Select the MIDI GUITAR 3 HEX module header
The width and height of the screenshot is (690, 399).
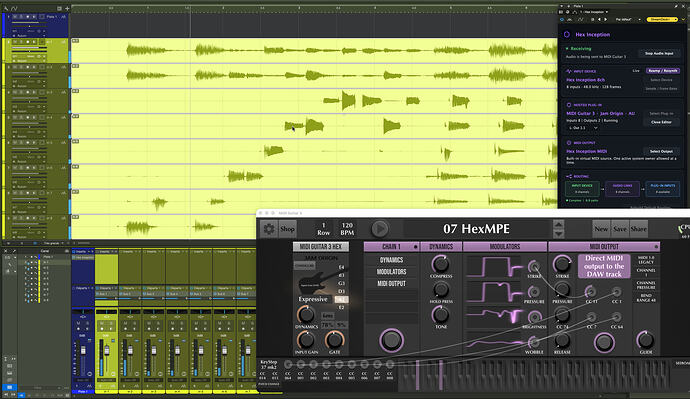[321, 247]
